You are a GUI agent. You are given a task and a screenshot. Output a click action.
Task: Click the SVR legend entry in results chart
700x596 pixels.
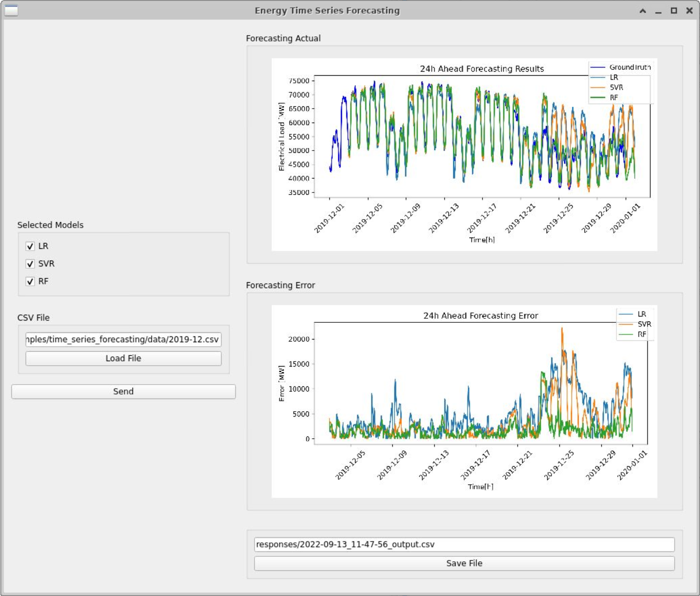pos(607,87)
